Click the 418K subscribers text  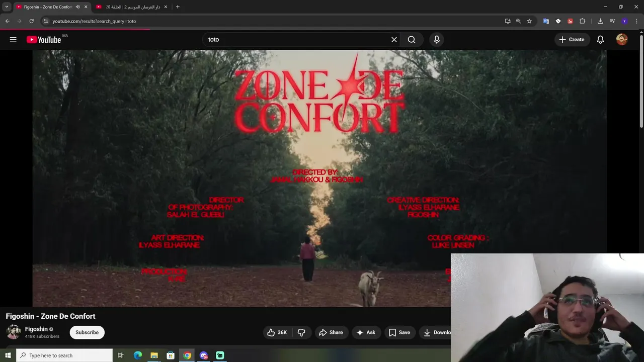[x=42, y=336]
